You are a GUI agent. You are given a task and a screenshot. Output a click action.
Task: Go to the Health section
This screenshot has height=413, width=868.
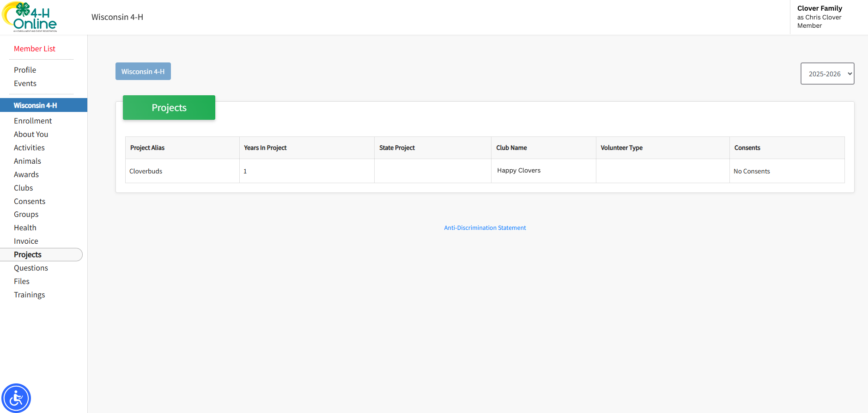[25, 228]
